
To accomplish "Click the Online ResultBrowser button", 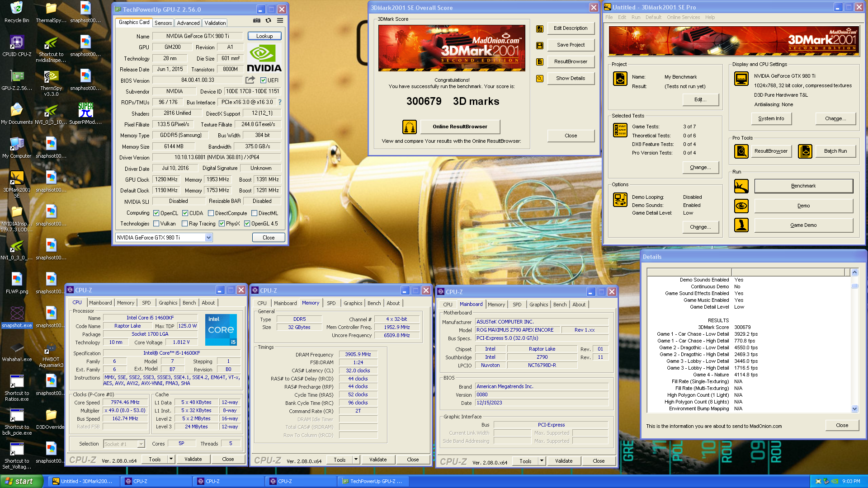I will point(460,127).
